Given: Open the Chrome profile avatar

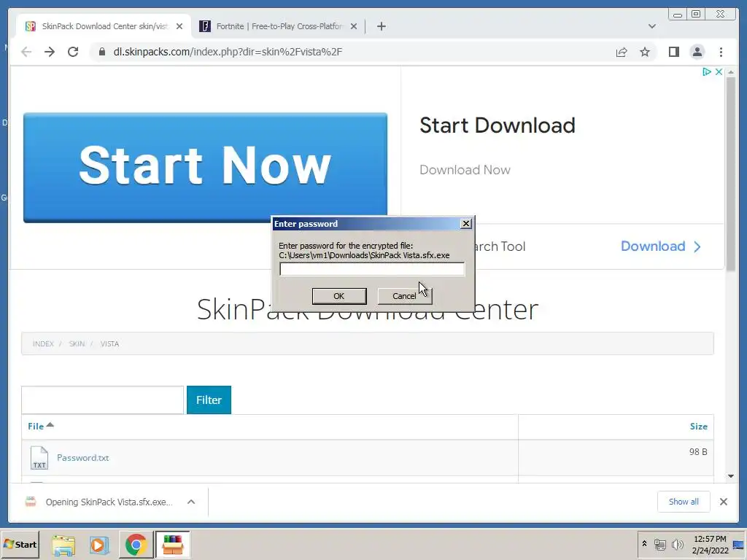Looking at the screenshot, I should (x=697, y=52).
